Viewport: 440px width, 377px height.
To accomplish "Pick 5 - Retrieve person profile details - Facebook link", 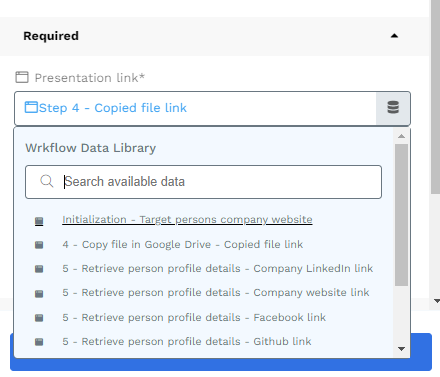I will pos(194,317).
